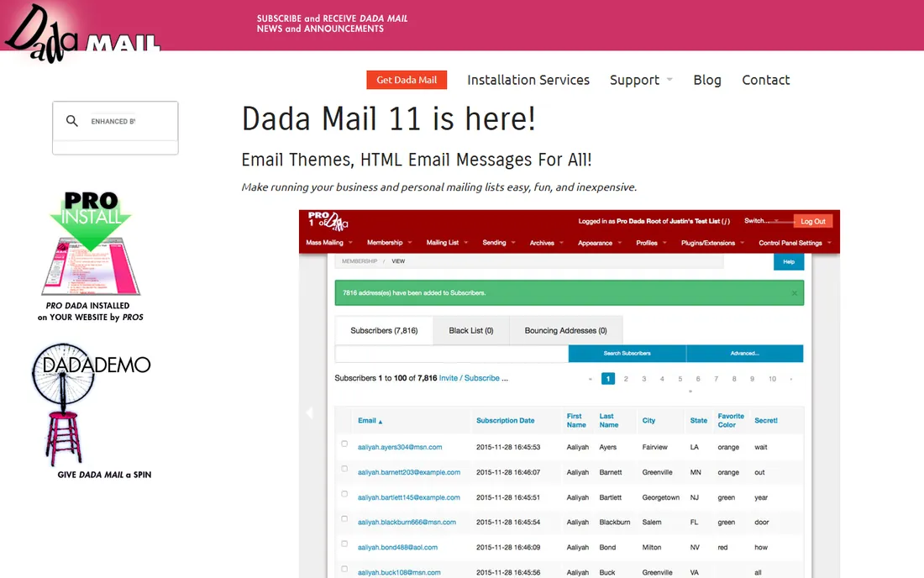This screenshot has height=578, width=924.
Task: Click the 'Georgetown' city cell
Action: pos(660,497)
